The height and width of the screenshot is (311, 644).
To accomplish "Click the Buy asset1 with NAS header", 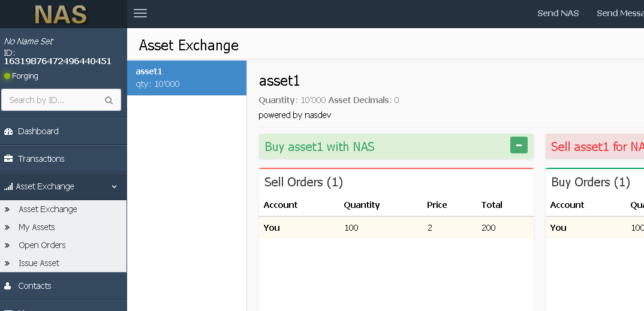I will point(320,146).
